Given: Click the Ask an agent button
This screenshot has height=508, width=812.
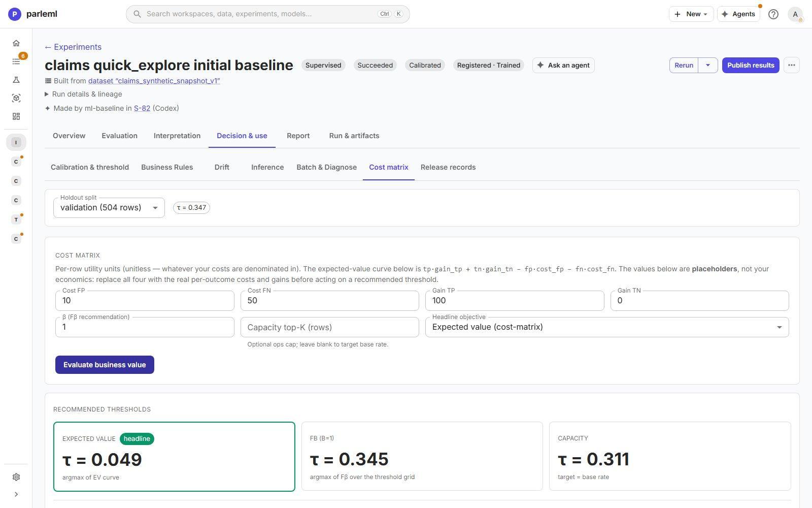Looking at the screenshot, I should pyautogui.click(x=563, y=65).
